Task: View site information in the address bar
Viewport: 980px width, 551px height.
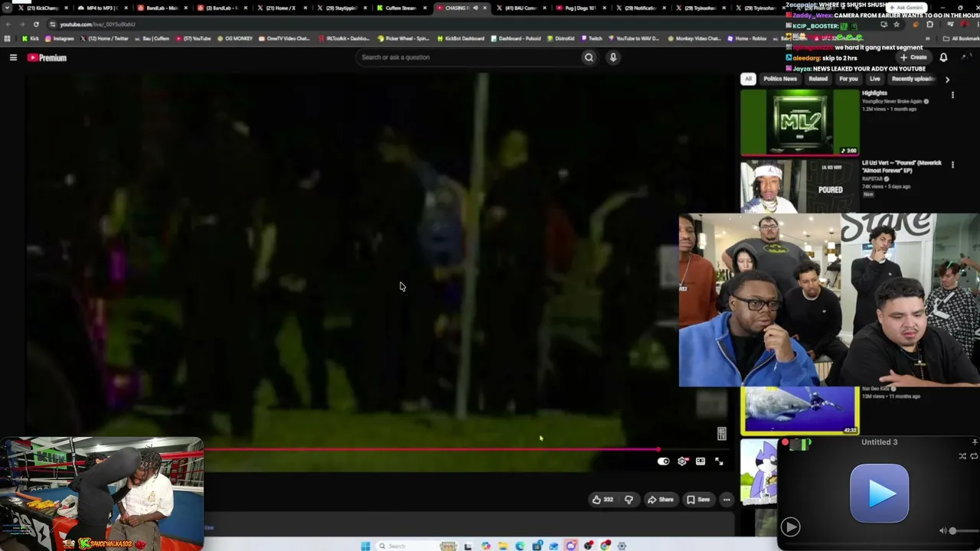Action: click(x=52, y=24)
